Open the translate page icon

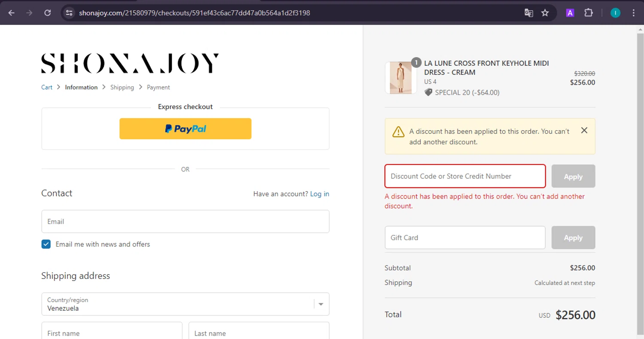(x=529, y=13)
